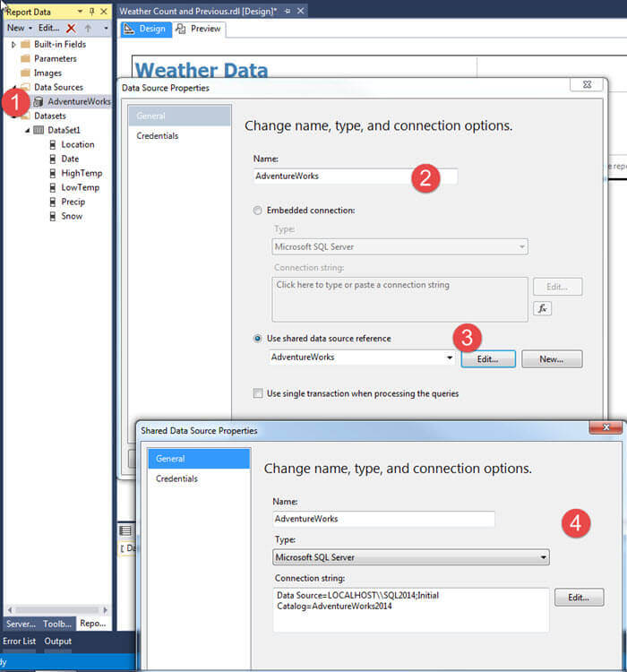Viewport: 627px width, 672px height.
Task: Click the fx expression button
Action: (542, 308)
